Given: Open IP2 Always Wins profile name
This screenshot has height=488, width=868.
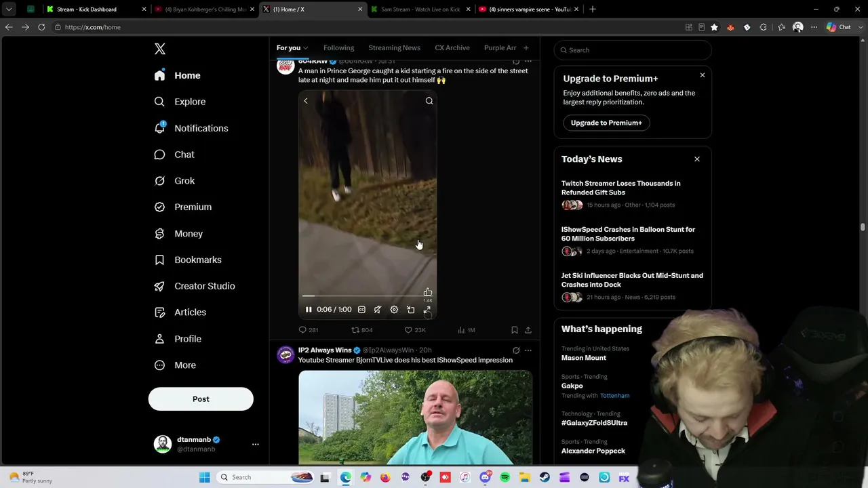Looking at the screenshot, I should click(325, 350).
